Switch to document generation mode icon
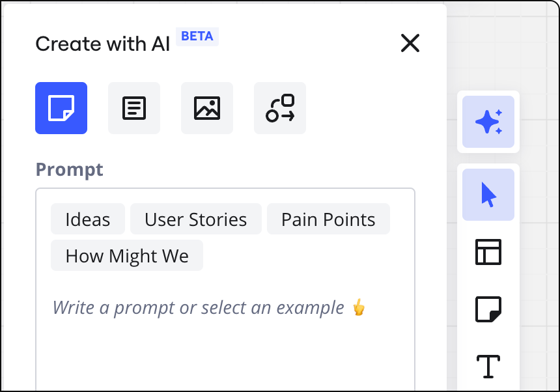Screen dimensions: 560x392 tap(134, 108)
